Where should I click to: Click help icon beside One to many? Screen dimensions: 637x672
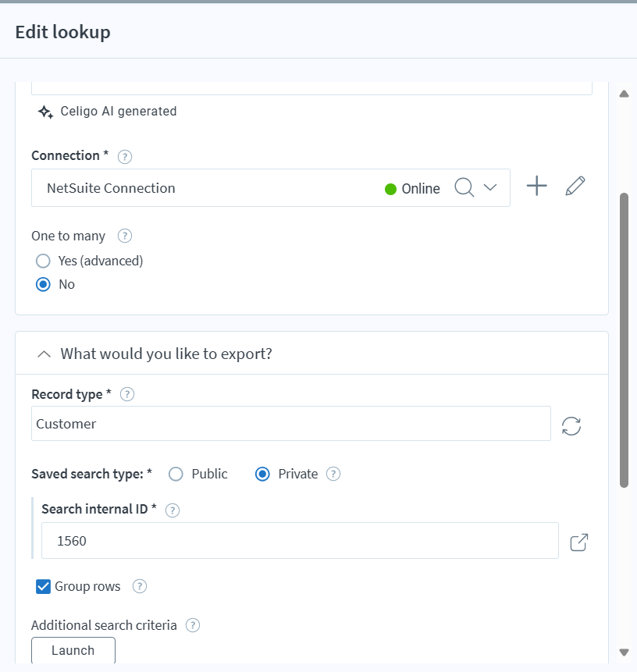coord(124,236)
